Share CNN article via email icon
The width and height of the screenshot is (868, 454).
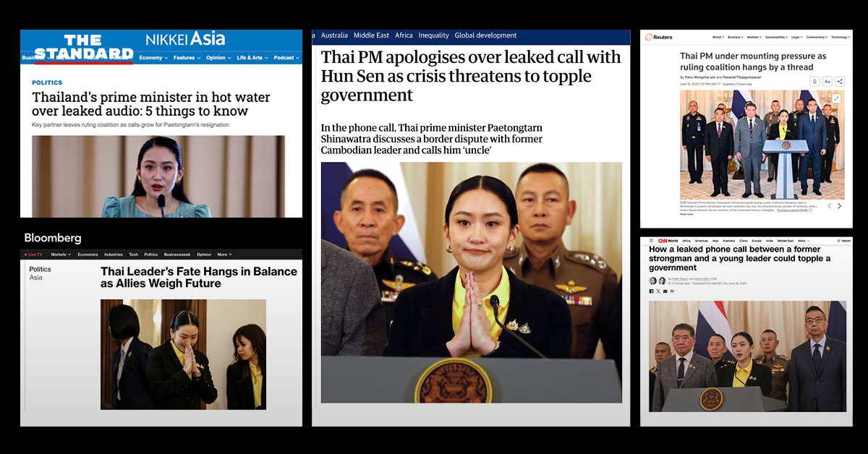[665, 291]
